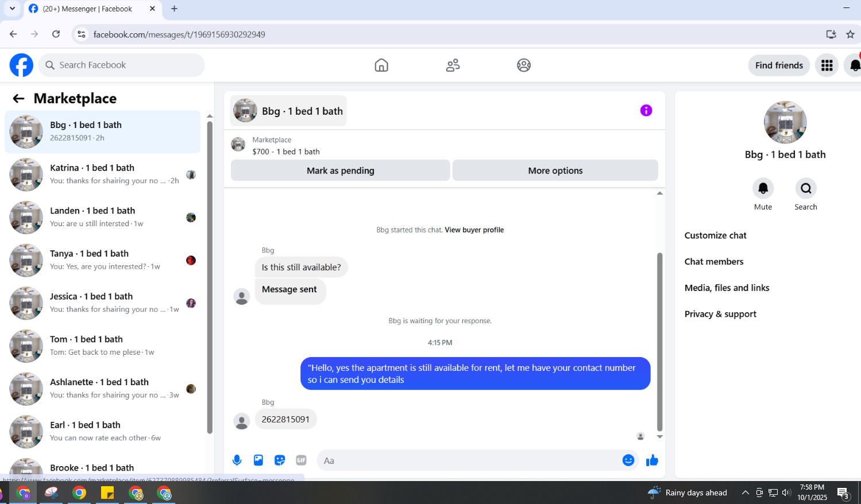Viewport: 861px width, 504px height.
Task: Click the chat scrollbar up arrow
Action: coord(659,193)
